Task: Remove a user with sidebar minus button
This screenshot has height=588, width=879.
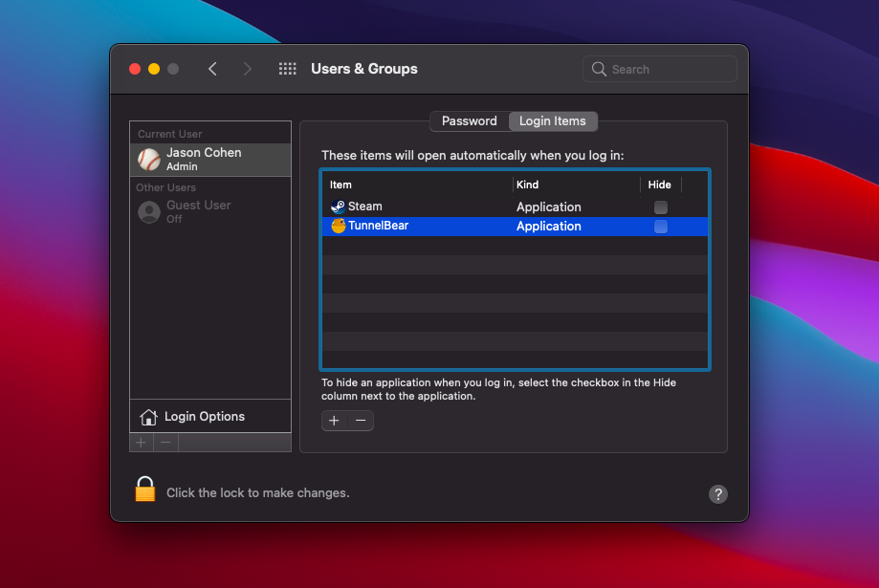Action: tap(165, 443)
